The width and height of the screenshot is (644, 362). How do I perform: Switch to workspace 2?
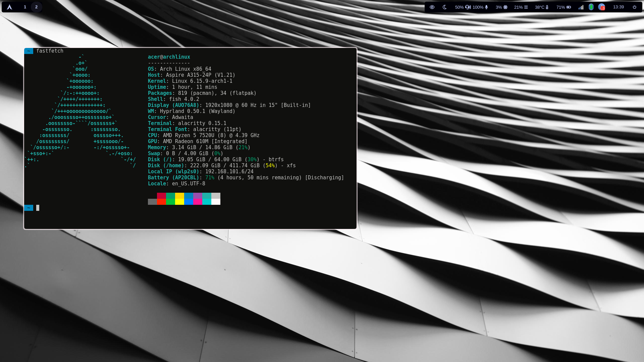click(36, 7)
